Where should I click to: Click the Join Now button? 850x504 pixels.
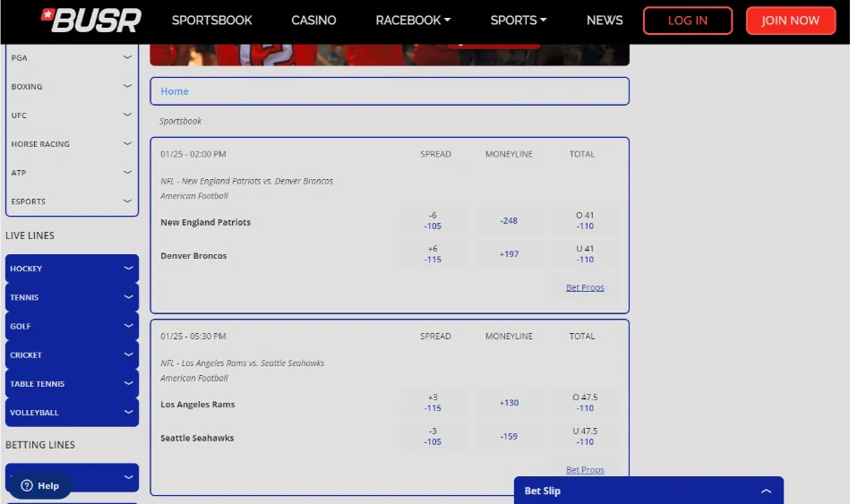790,21
